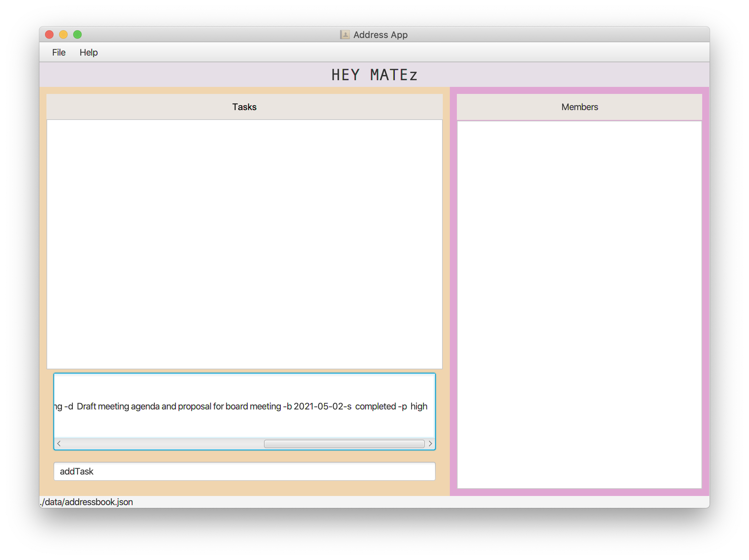Click the HEY MATEz title banner
Image resolution: width=749 pixels, height=560 pixels.
tap(374, 75)
